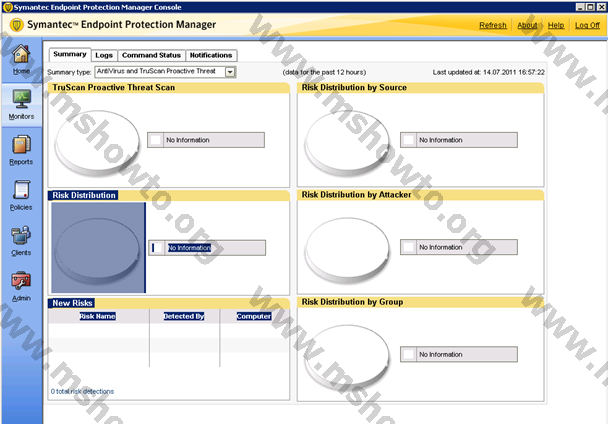Open the Reports sidebar icon
Image resolution: width=608 pixels, height=424 pixels.
coord(21,144)
